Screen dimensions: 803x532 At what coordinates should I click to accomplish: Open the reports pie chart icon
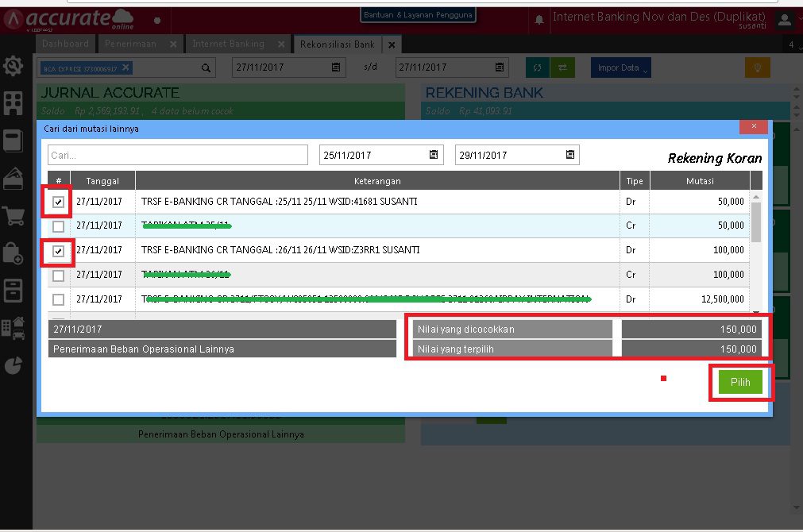coord(13,364)
